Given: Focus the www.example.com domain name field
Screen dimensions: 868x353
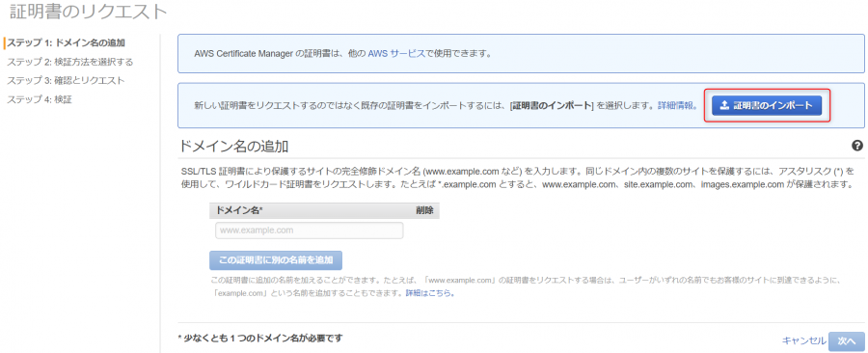Looking at the screenshot, I should [x=309, y=231].
